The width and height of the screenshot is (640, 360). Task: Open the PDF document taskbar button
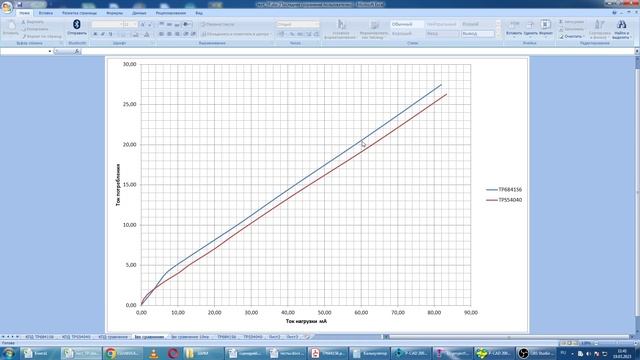[328, 353]
